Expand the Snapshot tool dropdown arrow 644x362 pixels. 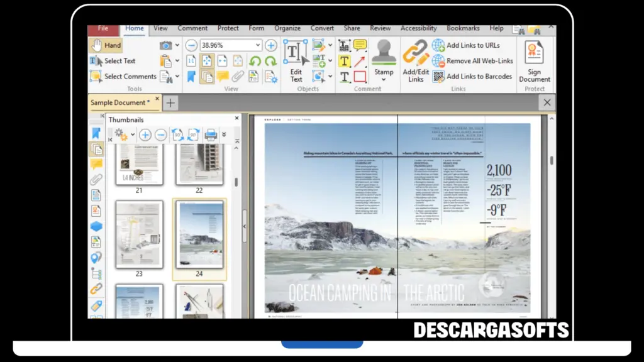click(x=177, y=45)
